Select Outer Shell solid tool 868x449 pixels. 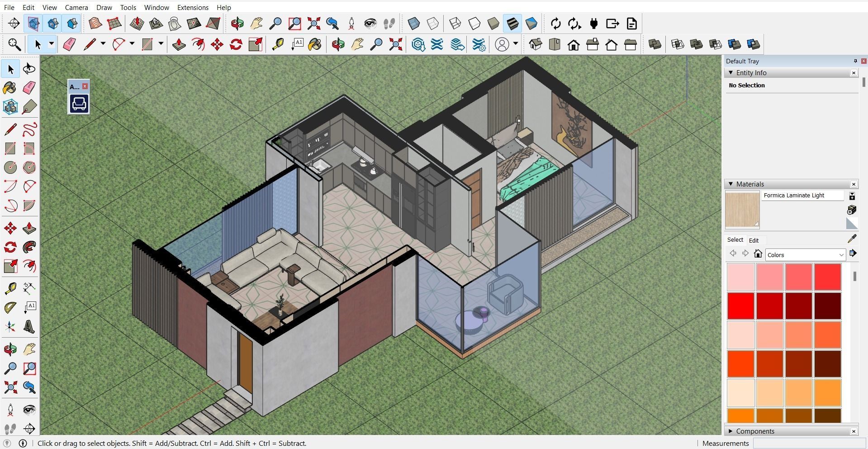[655, 44]
